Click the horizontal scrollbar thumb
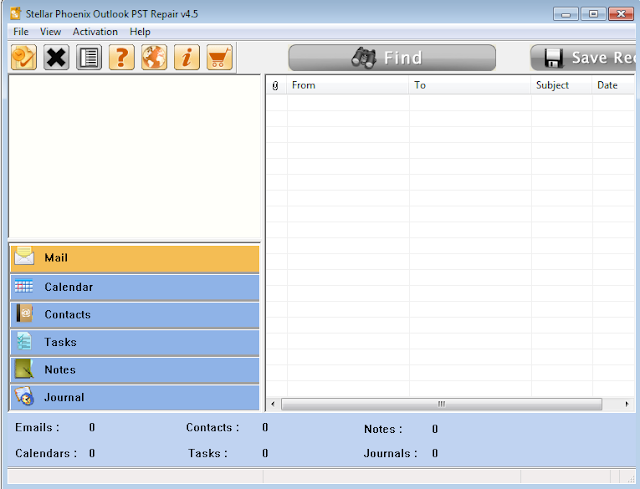Screen dimensions: 640x489 (442, 404)
